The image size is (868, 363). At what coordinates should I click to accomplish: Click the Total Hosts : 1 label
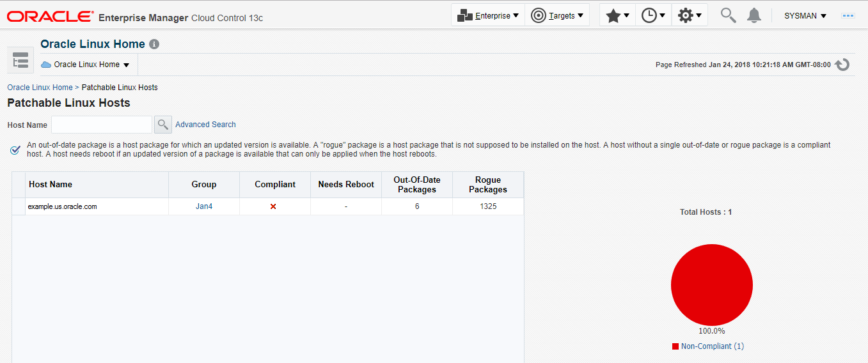pyautogui.click(x=706, y=212)
